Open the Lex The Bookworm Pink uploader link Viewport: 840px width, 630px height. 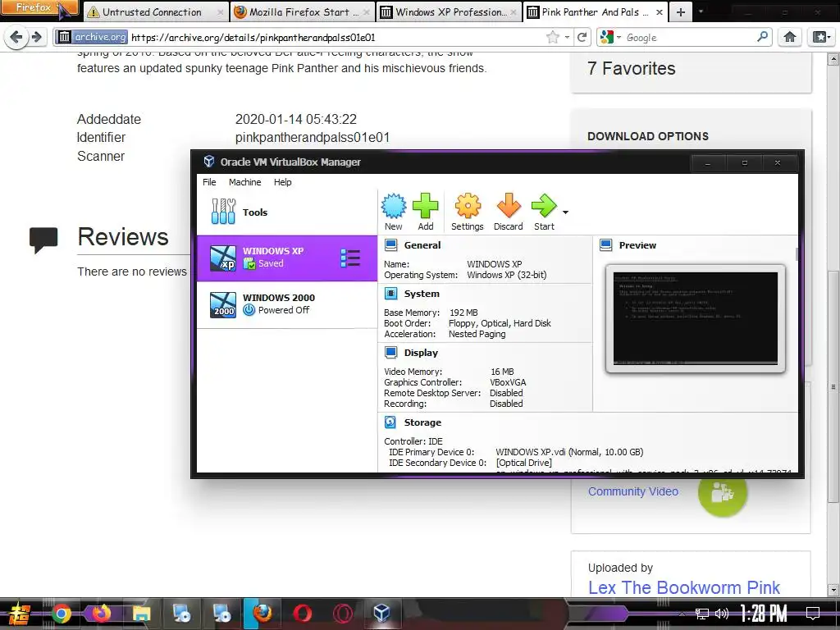[x=683, y=587]
